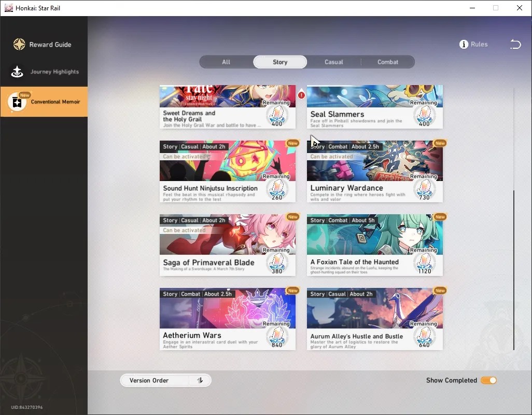Click 'Sweet Dreams and the Holy Grail' title

[x=189, y=116]
